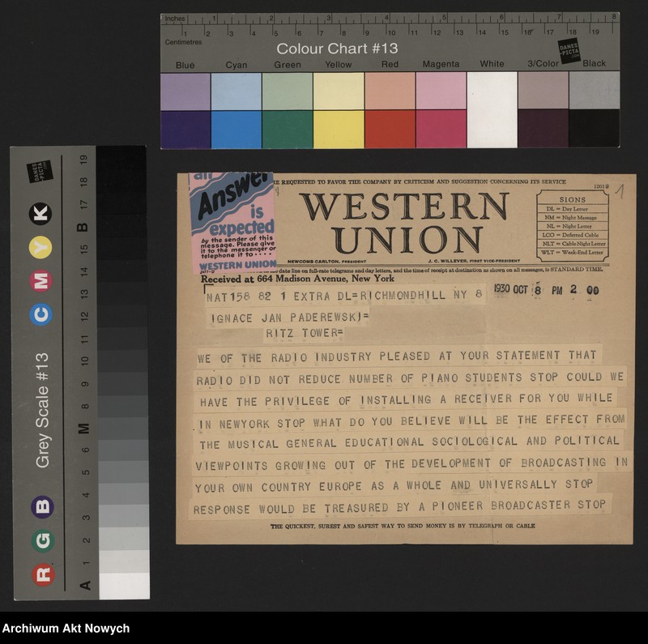Click line starting 'IN NEWYORK STOP WHAT'
This screenshot has width=648, height=644.
[x=411, y=421]
